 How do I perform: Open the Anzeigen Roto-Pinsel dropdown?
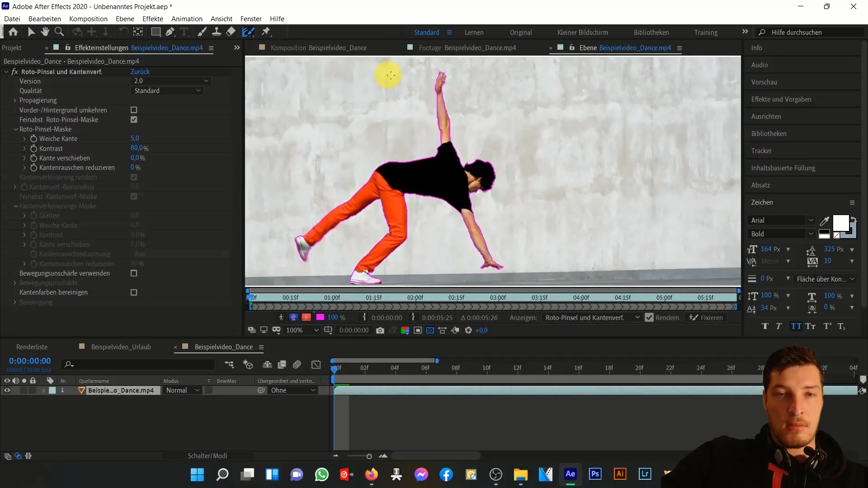point(592,318)
